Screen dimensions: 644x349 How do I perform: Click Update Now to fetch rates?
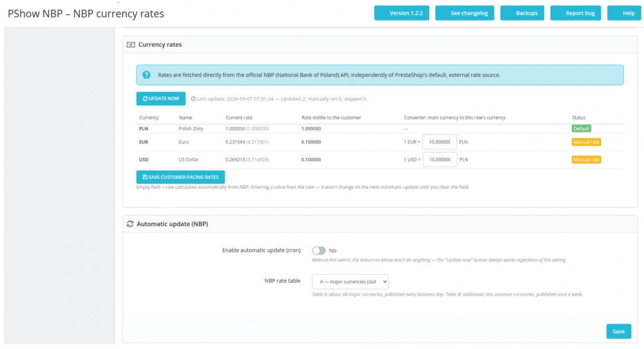pyautogui.click(x=161, y=99)
